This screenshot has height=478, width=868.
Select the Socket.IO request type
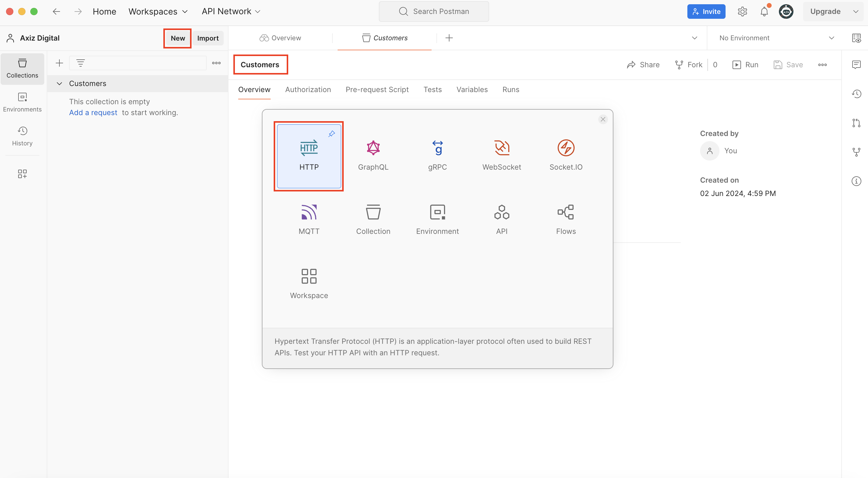pyautogui.click(x=566, y=156)
